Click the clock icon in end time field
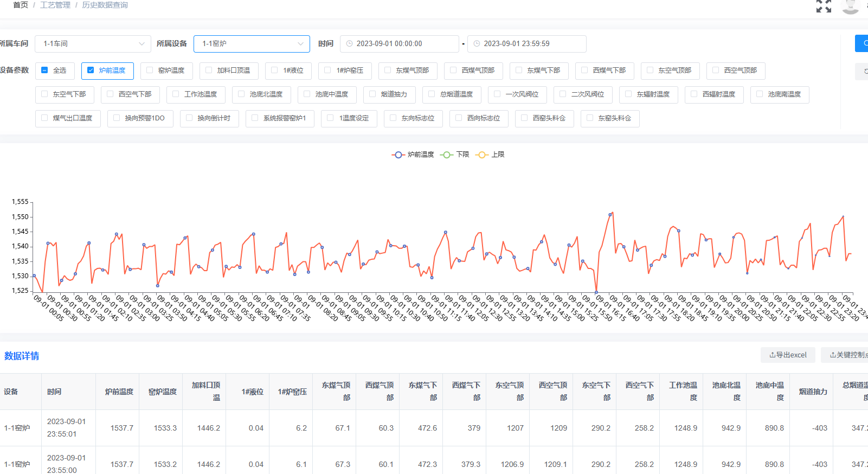The width and height of the screenshot is (868, 474). coord(477,44)
